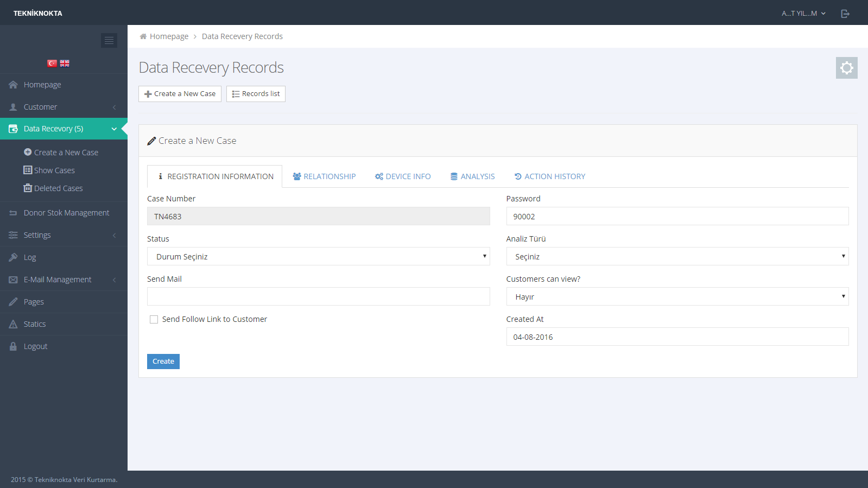Expand the Customer sidebar menu
Screen dimensions: 868x488
[41, 107]
